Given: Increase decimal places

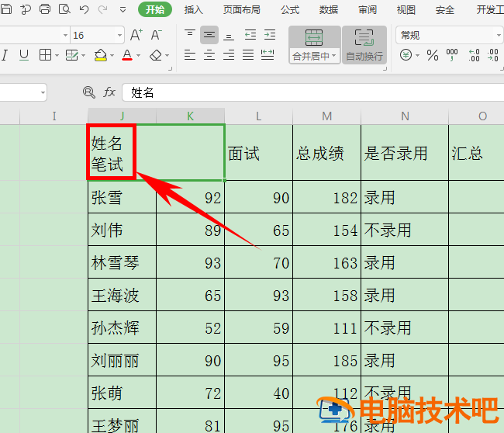Looking at the screenshot, I should [474, 55].
